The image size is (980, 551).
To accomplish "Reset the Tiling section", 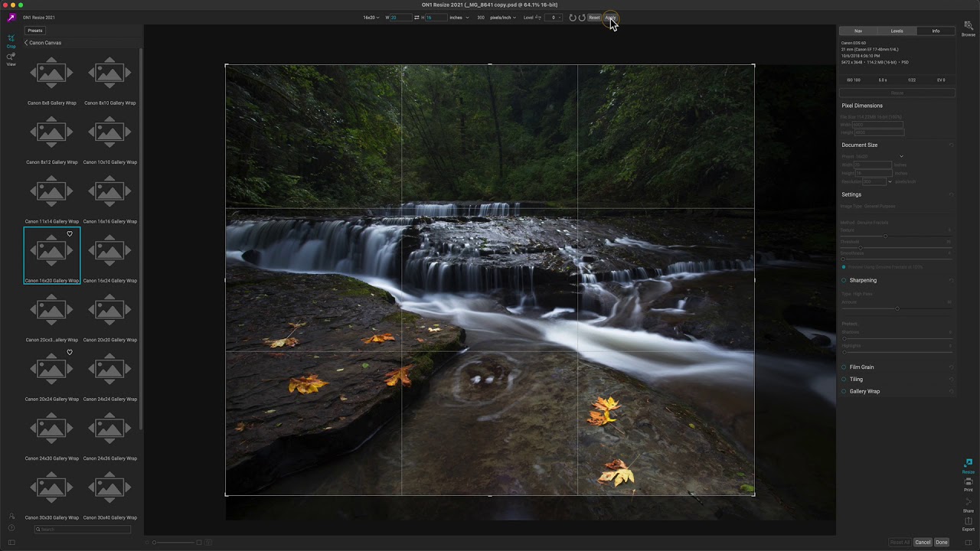I will pos(952,379).
